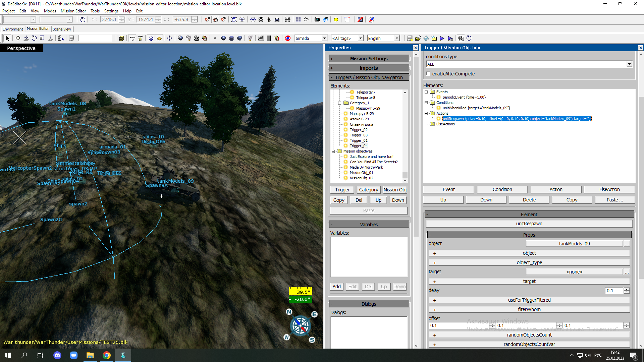Open the armada layer dropdown
The height and width of the screenshot is (362, 644).
coord(324,38)
